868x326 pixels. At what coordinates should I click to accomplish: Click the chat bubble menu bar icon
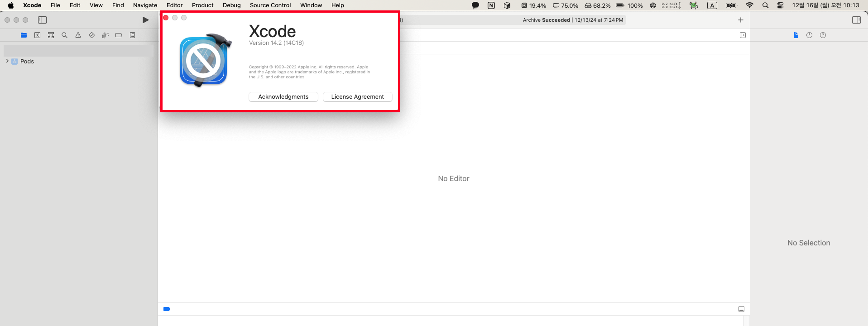click(475, 5)
